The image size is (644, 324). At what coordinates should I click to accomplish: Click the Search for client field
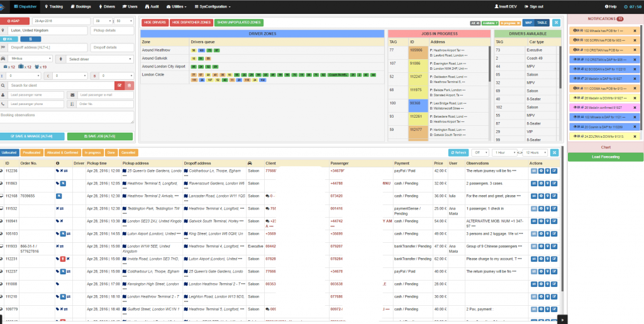click(x=61, y=86)
